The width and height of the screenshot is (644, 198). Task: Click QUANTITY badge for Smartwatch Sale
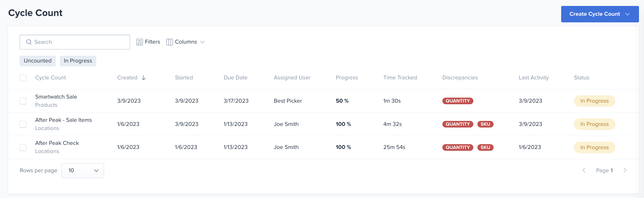coord(457,101)
